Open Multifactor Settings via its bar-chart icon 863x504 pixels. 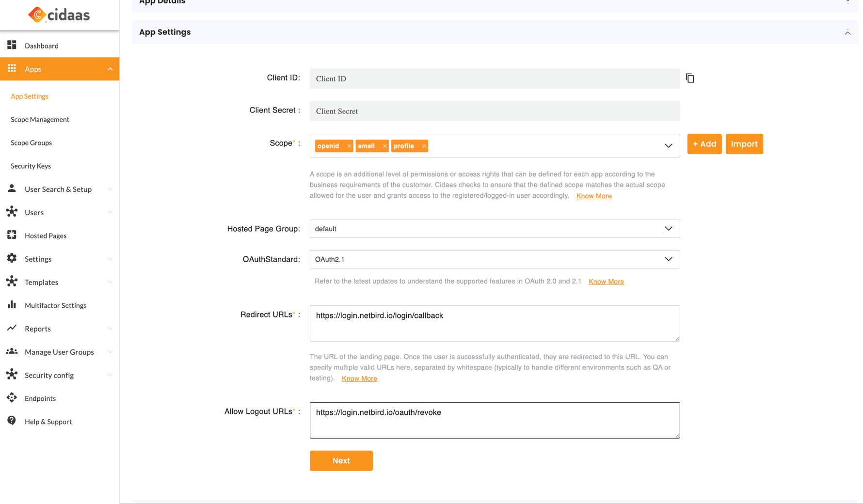pos(12,305)
